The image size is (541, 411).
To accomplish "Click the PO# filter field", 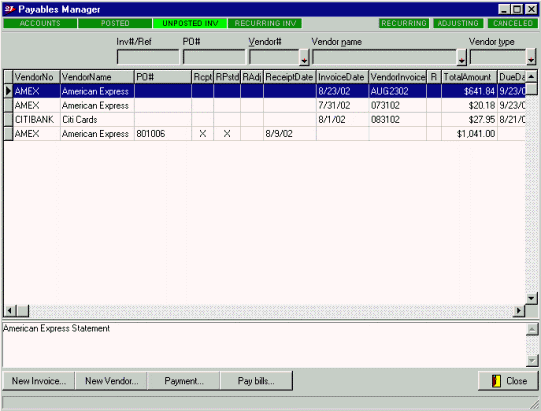I will click(x=214, y=57).
